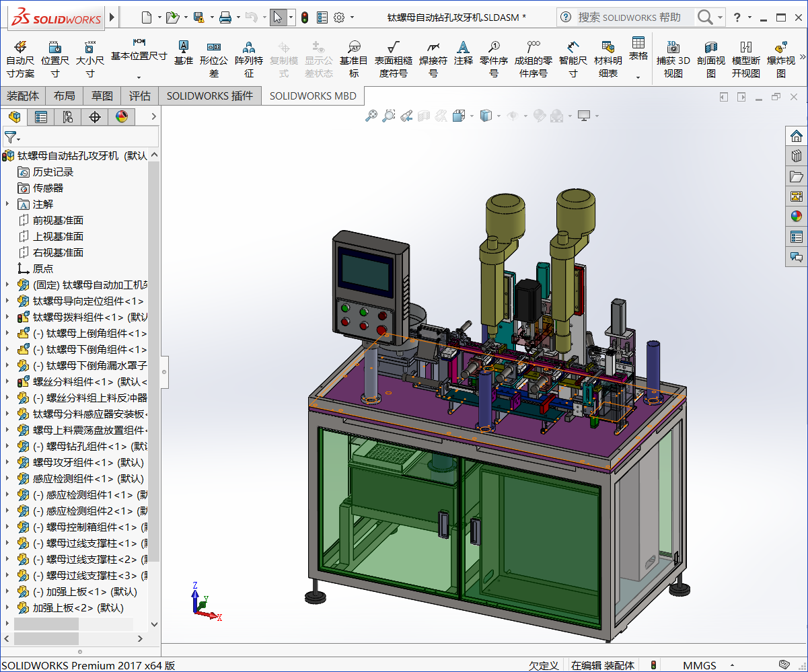Open the Tables (表格) dropdown arrow

(638, 77)
